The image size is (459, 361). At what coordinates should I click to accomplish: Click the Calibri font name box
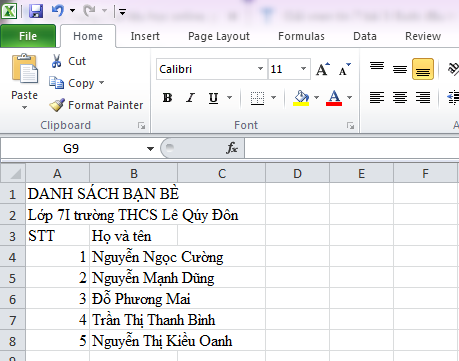tap(206, 69)
